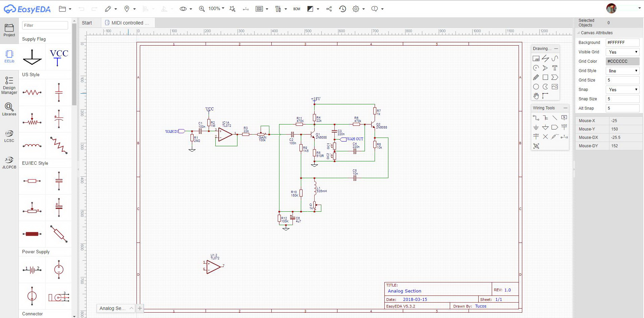This screenshot has width=644, height=318.
Task: Collapse the Wiring Tools panel
Action: (565, 108)
